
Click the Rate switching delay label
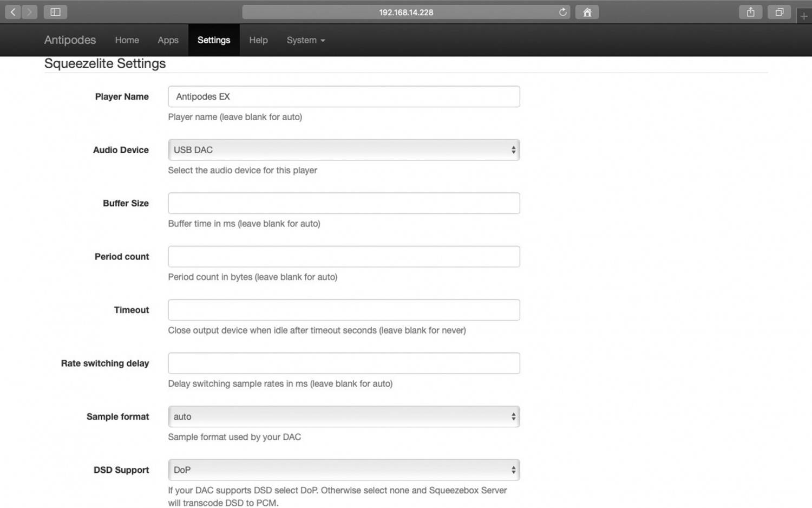[x=105, y=363]
